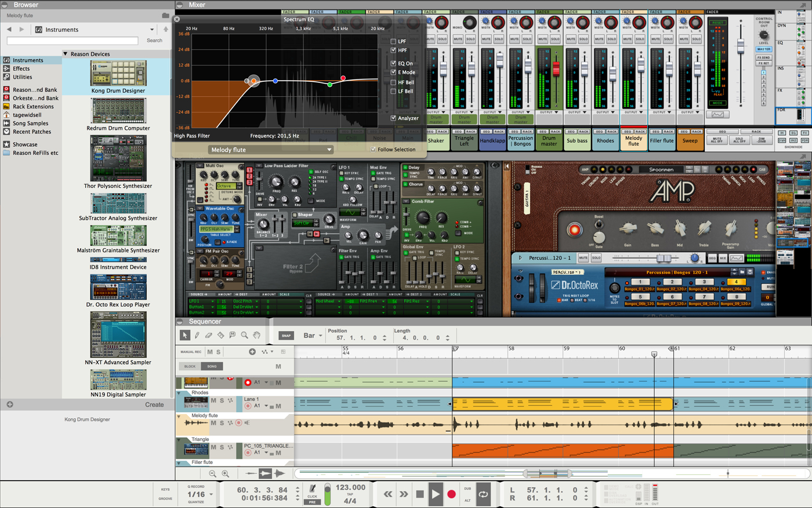The image size is (812, 508).
Task: Click the red Record transport button
Action: 451,494
